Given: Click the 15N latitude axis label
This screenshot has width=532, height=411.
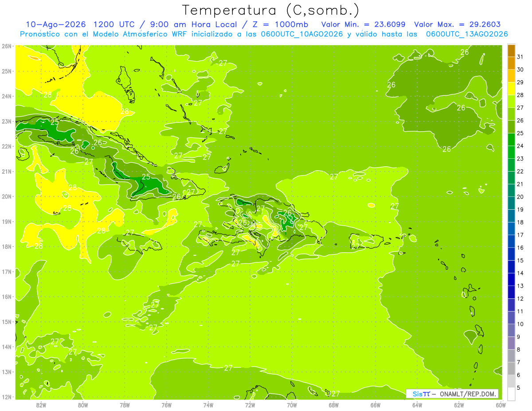Looking at the screenshot, I should point(6,321).
